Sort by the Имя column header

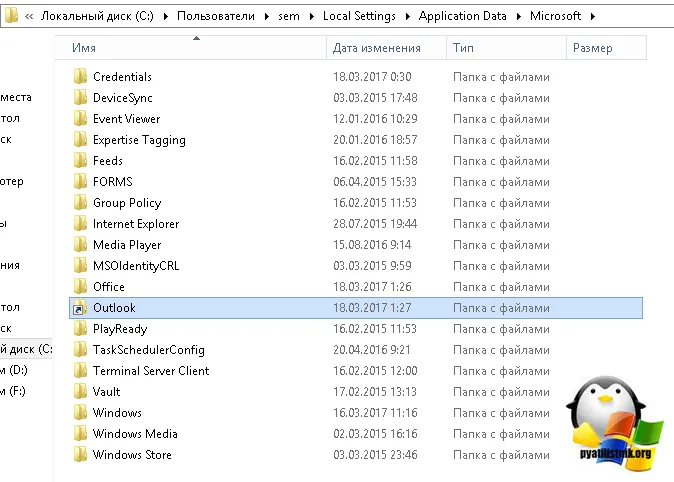190,48
